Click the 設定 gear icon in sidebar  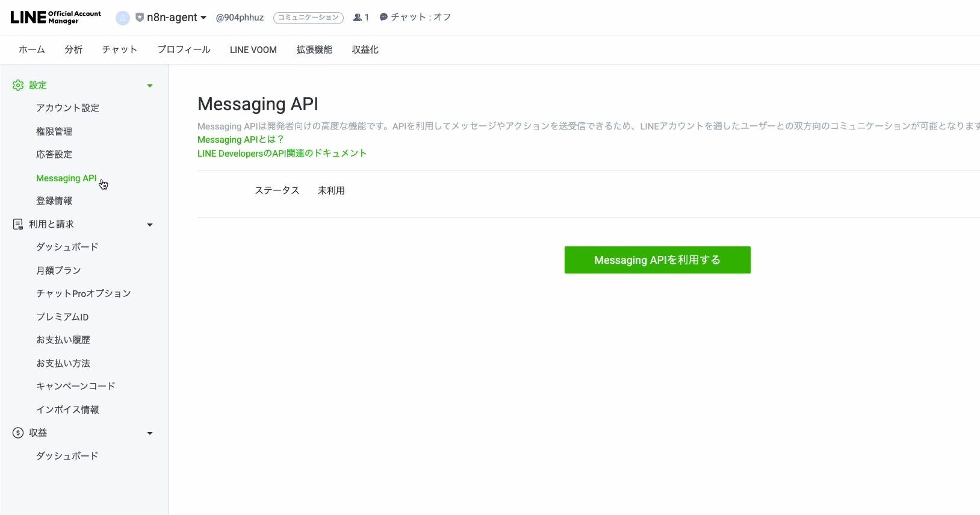pyautogui.click(x=18, y=86)
